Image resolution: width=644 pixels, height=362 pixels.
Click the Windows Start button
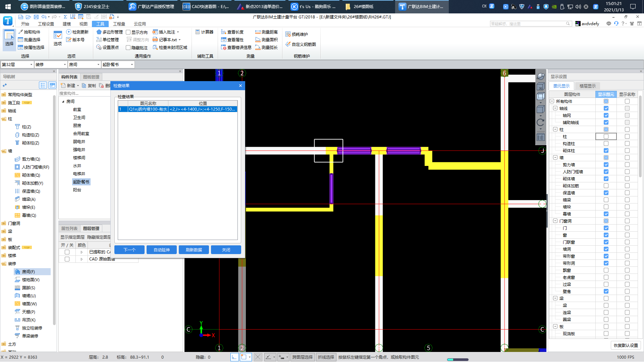(x=8, y=6)
